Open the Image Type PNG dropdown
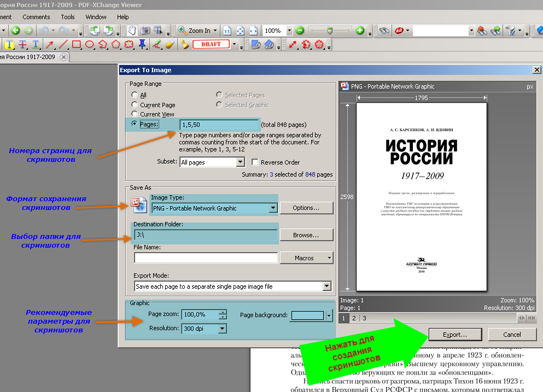 273,208
